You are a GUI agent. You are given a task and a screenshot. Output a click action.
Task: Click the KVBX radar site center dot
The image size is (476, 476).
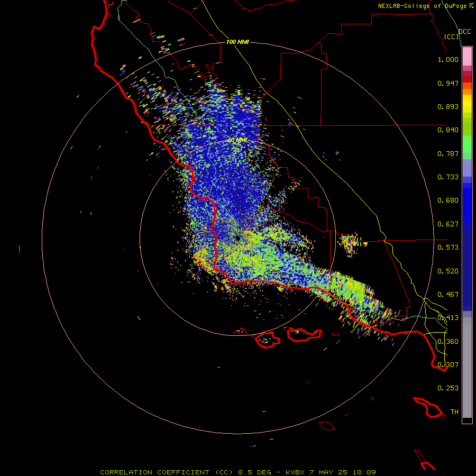pyautogui.click(x=237, y=239)
